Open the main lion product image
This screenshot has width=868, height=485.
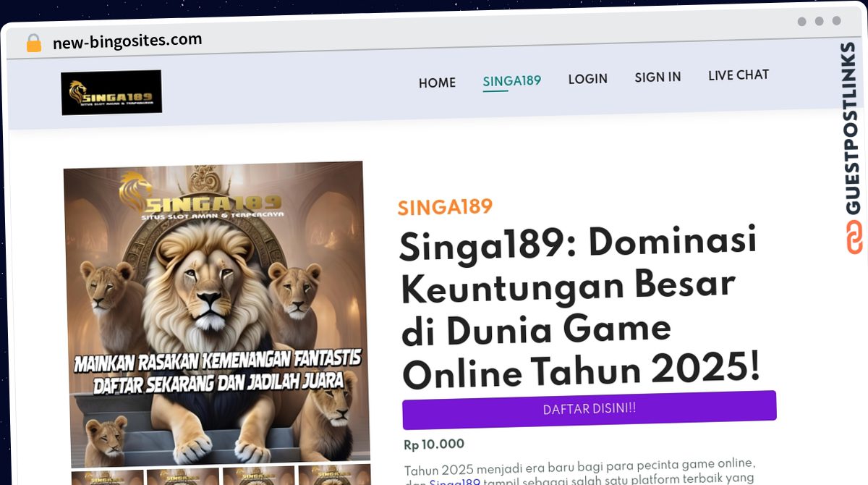tap(216, 313)
